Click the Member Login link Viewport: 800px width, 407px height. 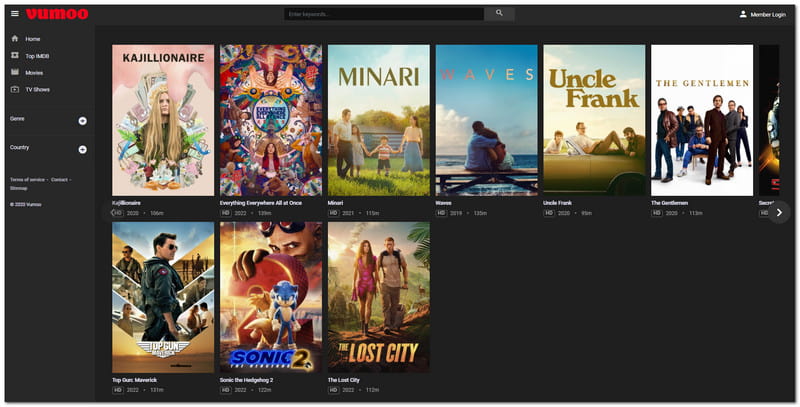pos(768,15)
